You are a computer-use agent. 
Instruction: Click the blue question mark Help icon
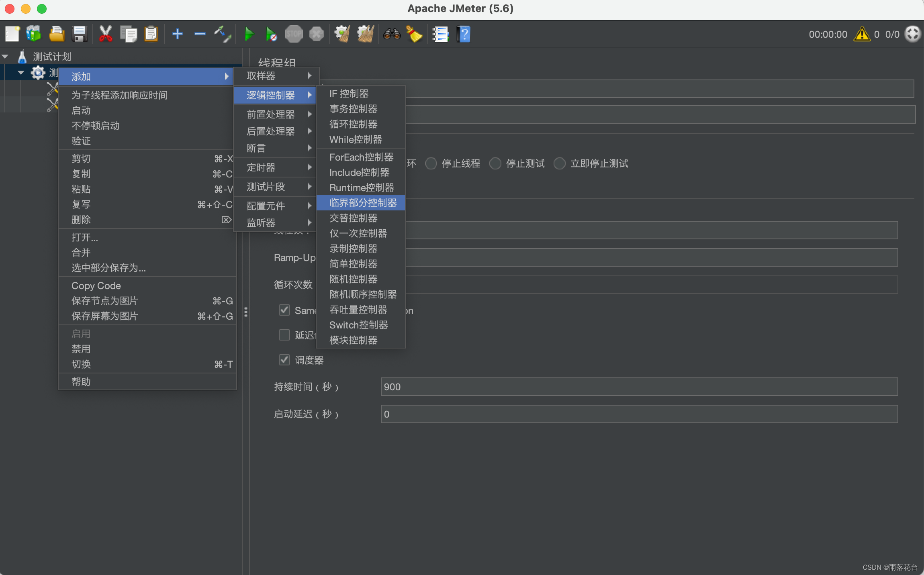[x=464, y=34]
